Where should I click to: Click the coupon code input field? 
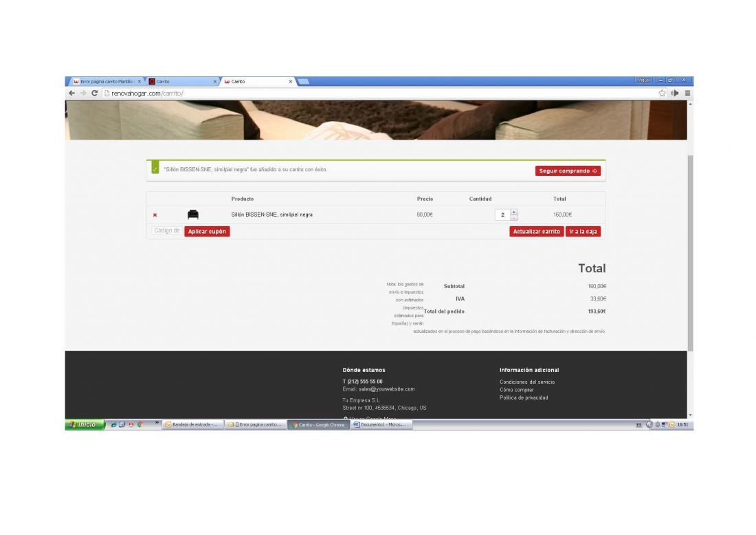point(167,230)
